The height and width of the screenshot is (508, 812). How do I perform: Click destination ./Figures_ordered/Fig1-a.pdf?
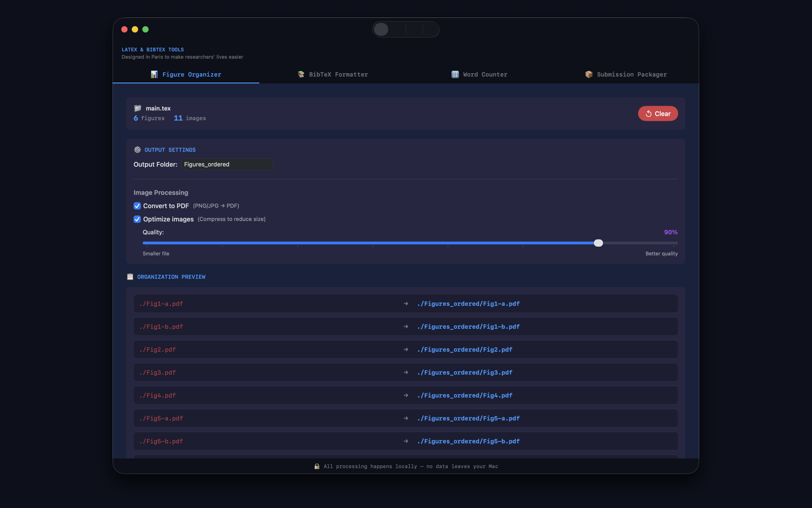pos(468,304)
